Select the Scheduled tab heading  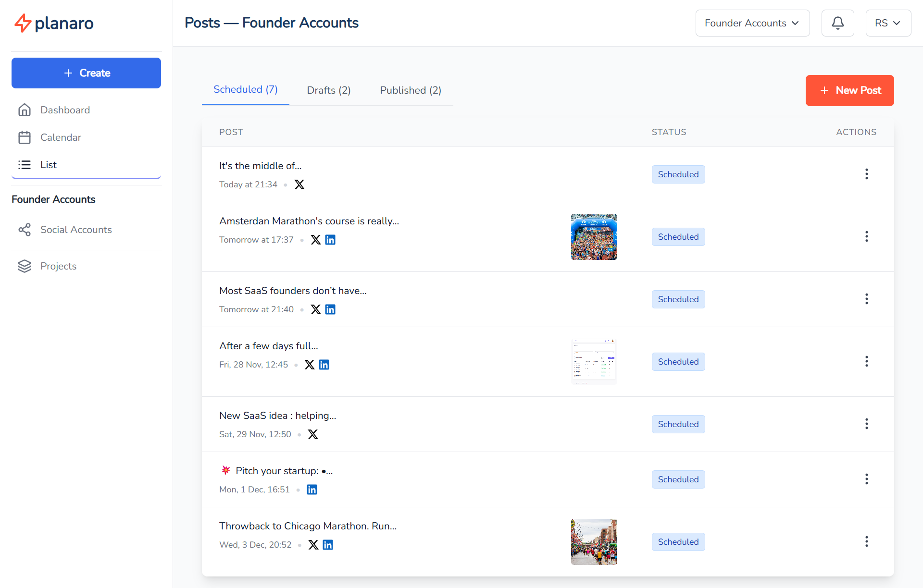[x=245, y=89]
